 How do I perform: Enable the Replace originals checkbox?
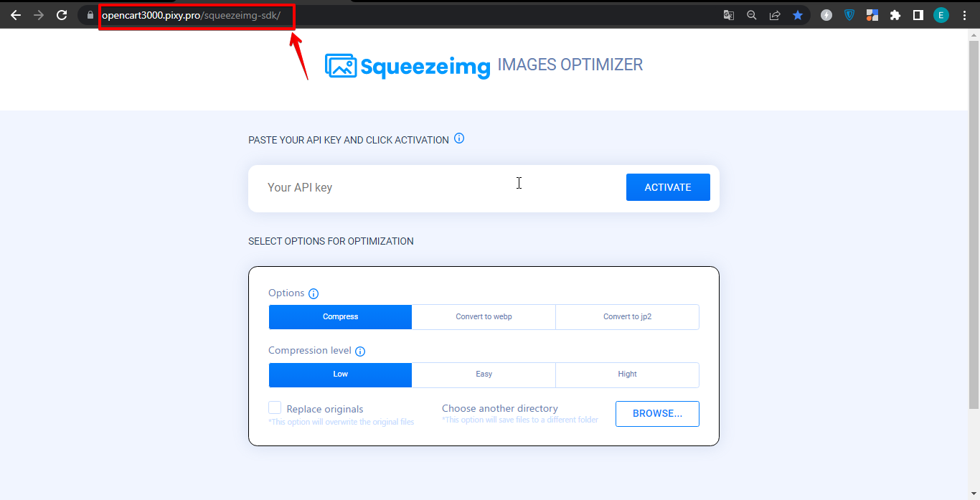275,408
